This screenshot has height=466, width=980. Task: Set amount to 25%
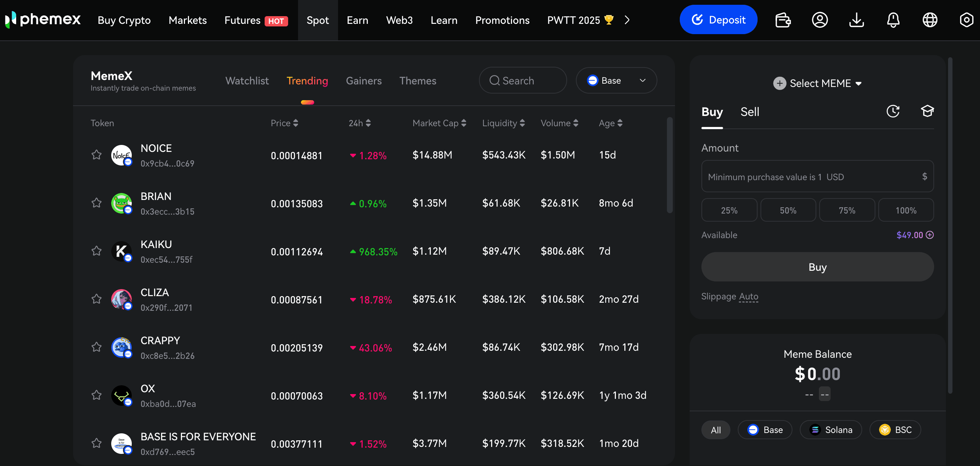pos(729,210)
